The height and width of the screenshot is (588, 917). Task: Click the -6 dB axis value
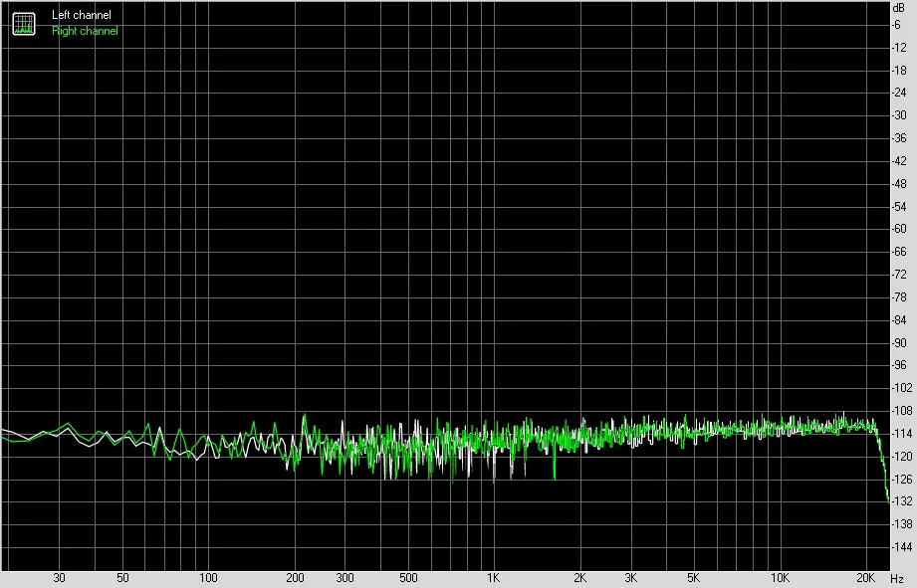(896, 25)
